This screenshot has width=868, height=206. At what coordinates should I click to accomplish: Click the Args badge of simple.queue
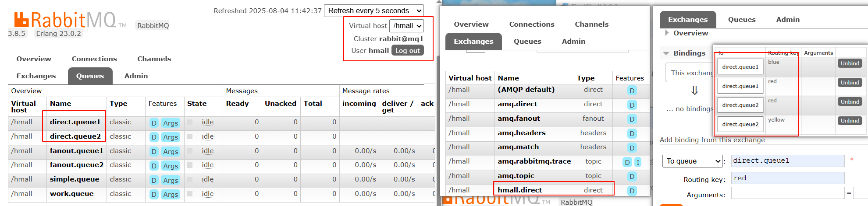tap(171, 180)
